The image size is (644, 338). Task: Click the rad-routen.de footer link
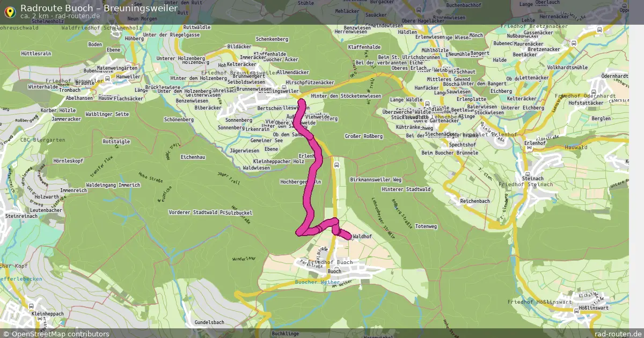[x=618, y=334]
